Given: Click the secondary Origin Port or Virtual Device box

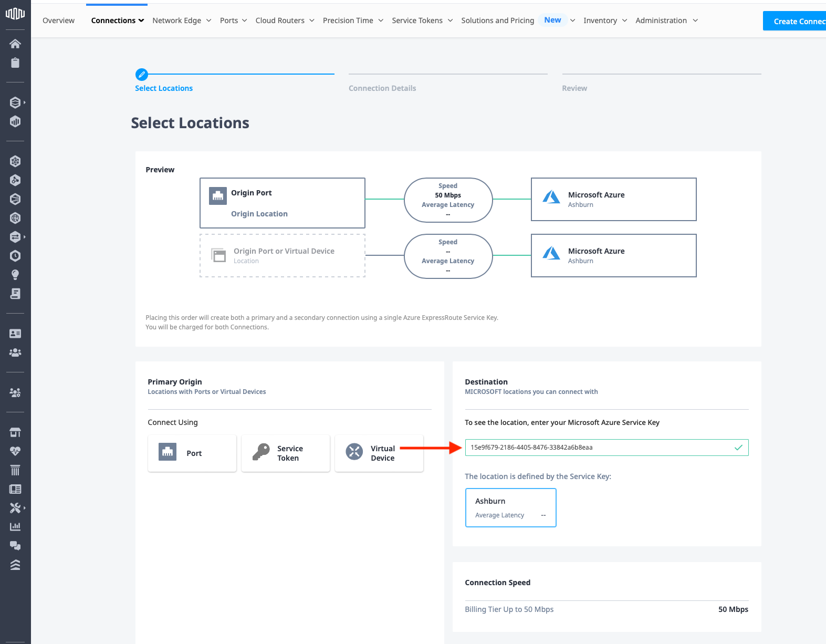Looking at the screenshot, I should [x=283, y=255].
